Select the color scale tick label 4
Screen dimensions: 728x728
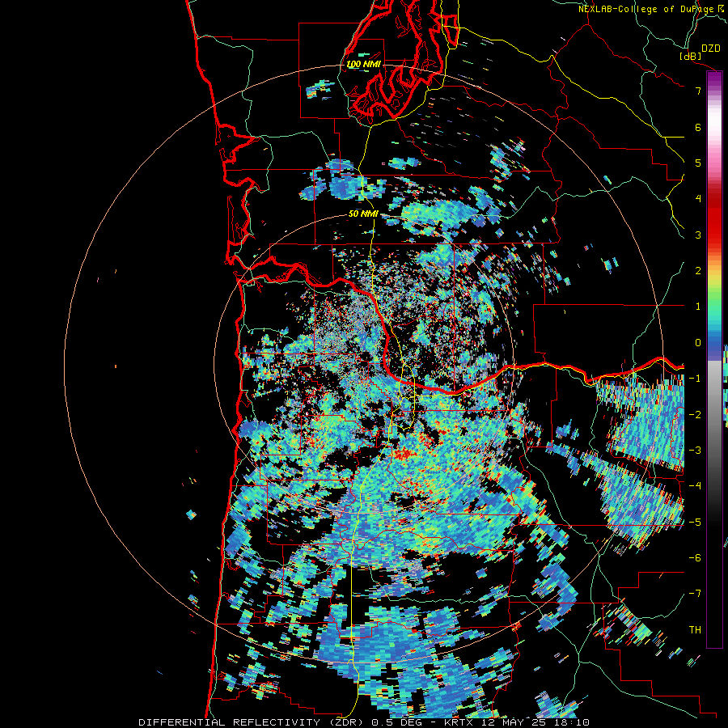[698, 199]
